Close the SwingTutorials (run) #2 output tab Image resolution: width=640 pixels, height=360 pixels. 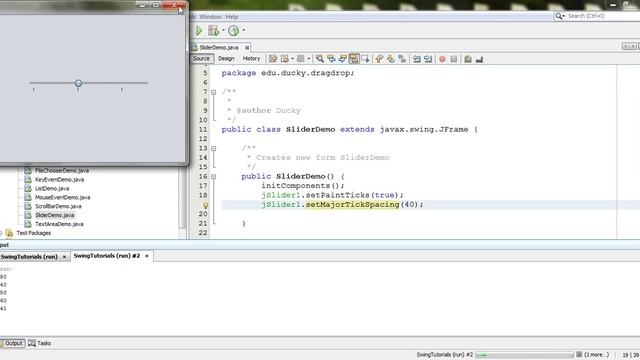pos(147,256)
